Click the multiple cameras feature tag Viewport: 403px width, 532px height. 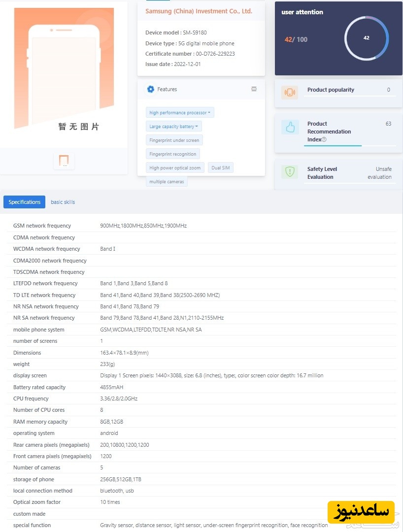click(x=167, y=182)
